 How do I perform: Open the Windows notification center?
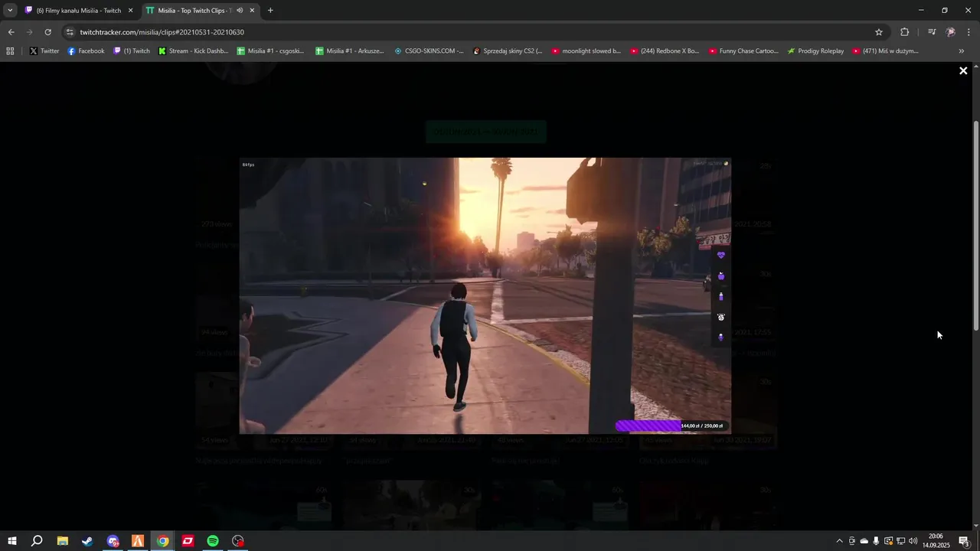(964, 541)
